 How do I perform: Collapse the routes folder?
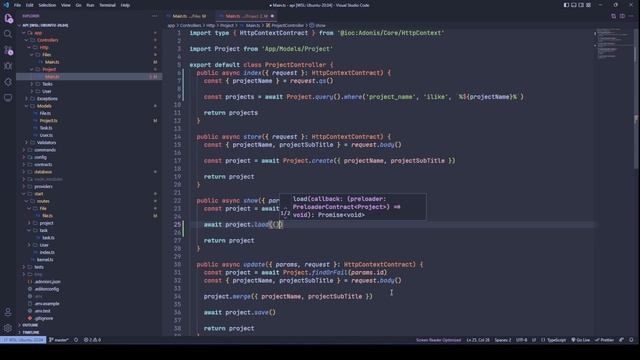tap(43, 201)
